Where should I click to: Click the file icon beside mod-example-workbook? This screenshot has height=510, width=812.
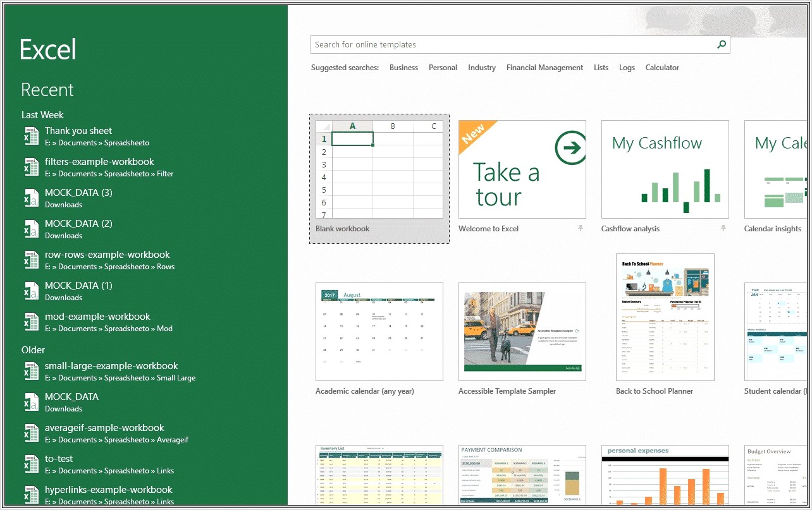point(31,322)
